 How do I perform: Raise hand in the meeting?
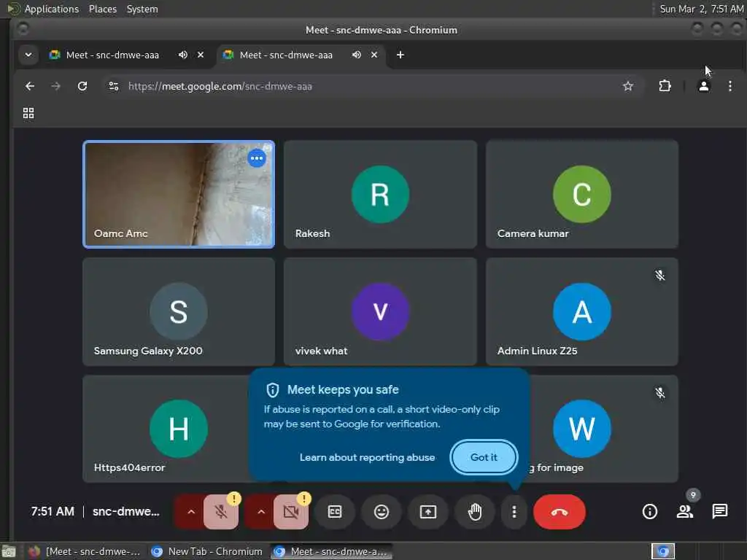pos(474,512)
